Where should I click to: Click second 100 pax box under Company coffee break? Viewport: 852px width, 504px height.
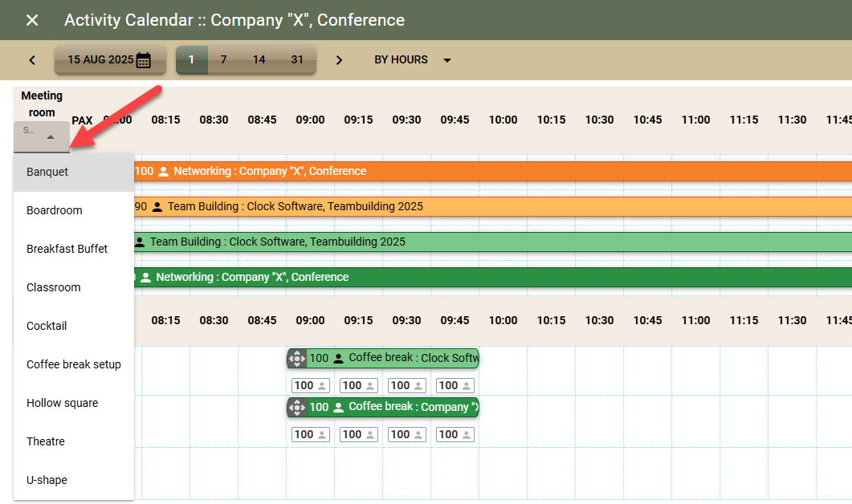pos(359,434)
